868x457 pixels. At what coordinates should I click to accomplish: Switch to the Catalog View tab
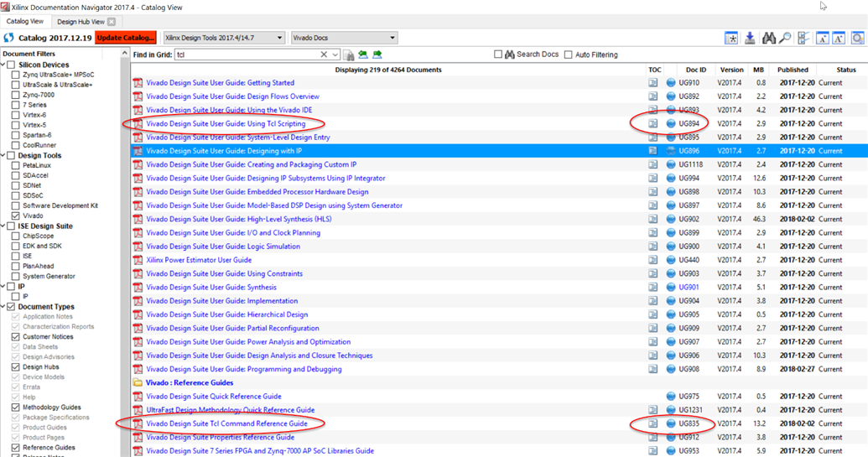click(x=25, y=21)
